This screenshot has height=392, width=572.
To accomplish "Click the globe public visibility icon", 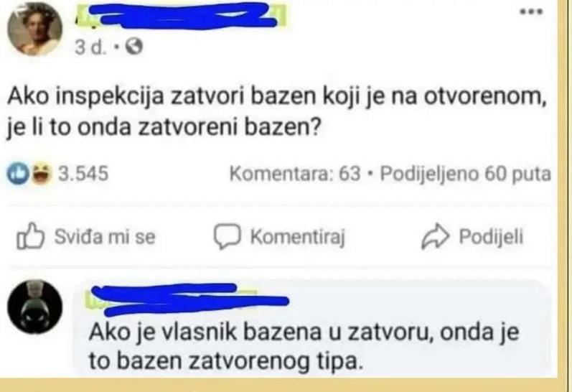I will [x=134, y=47].
